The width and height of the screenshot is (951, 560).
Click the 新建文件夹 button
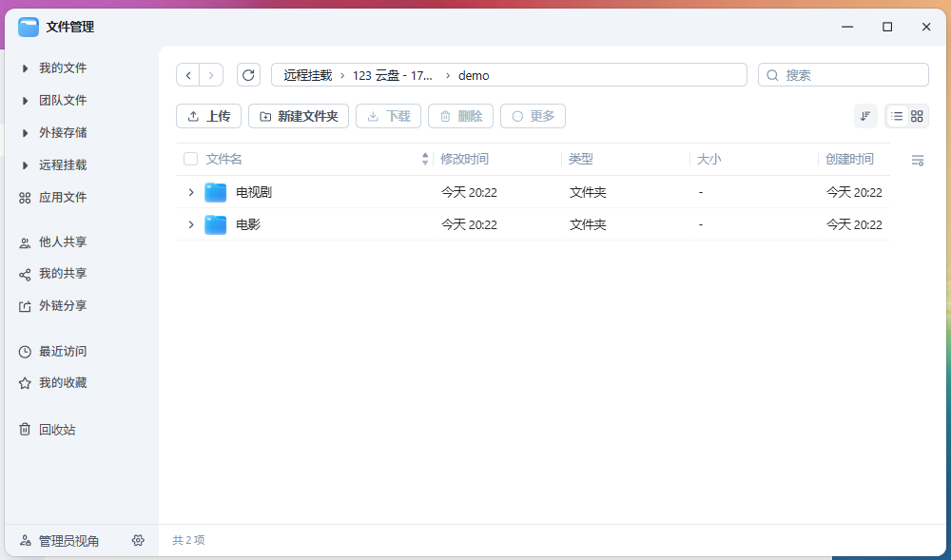[299, 116]
